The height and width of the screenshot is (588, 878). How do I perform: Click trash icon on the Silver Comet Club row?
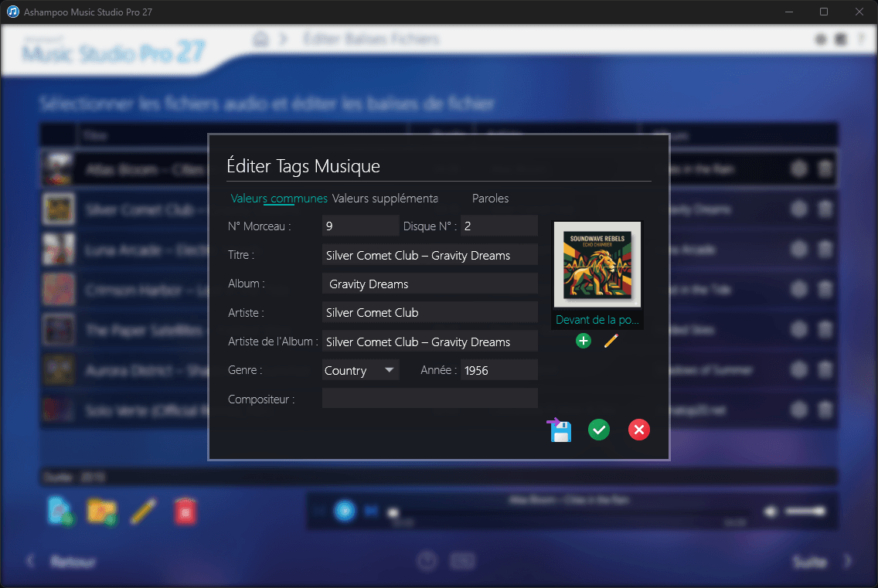pyautogui.click(x=825, y=209)
